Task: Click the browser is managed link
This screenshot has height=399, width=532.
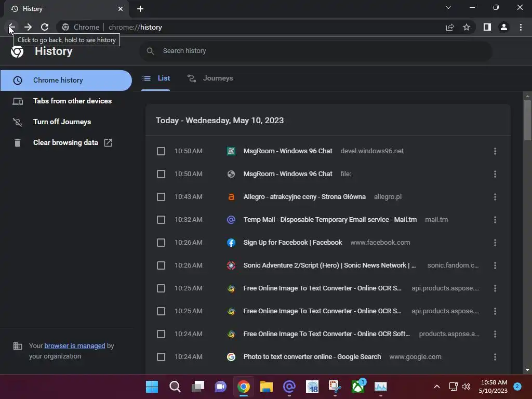Action: click(x=75, y=345)
